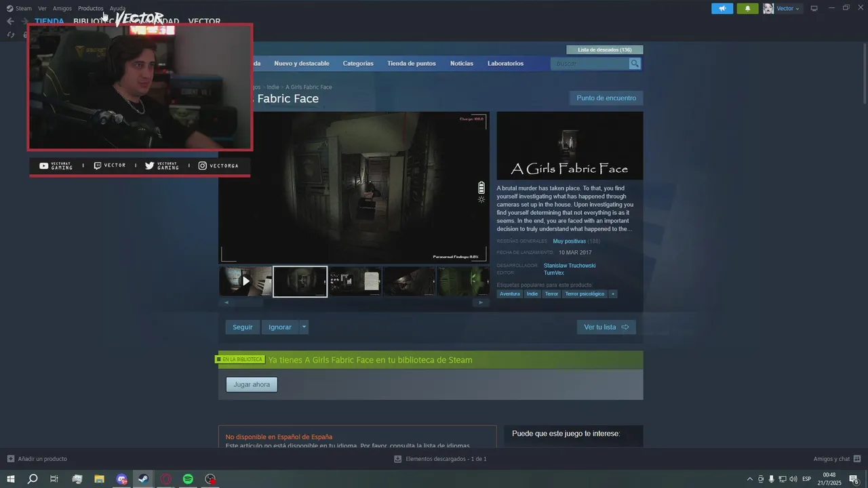Open File Explorer from taskbar
Image resolution: width=868 pixels, height=488 pixels.
tap(99, 479)
